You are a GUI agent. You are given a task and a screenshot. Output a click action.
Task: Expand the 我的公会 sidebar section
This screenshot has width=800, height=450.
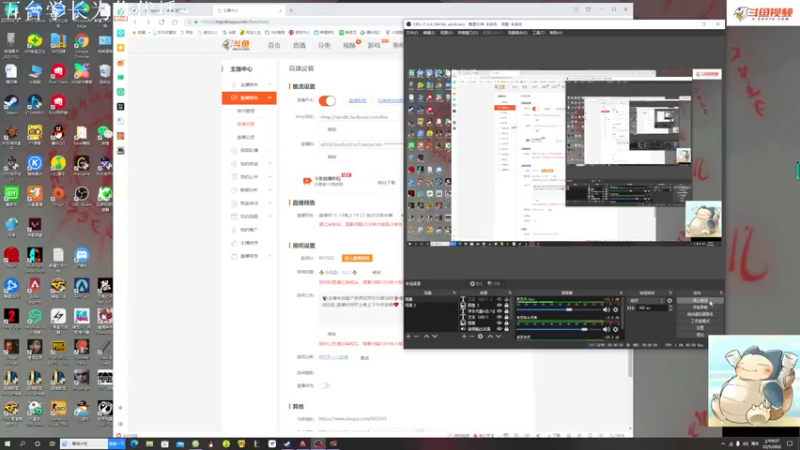[249, 177]
